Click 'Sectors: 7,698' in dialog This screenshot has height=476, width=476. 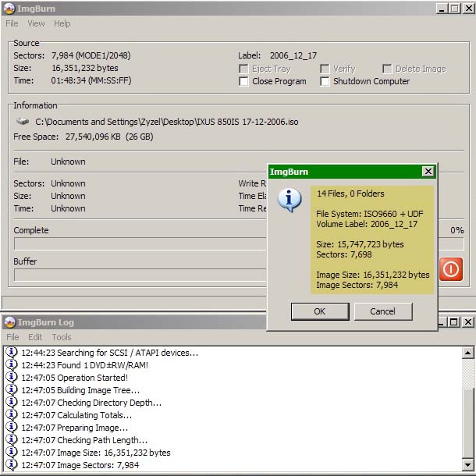click(343, 254)
